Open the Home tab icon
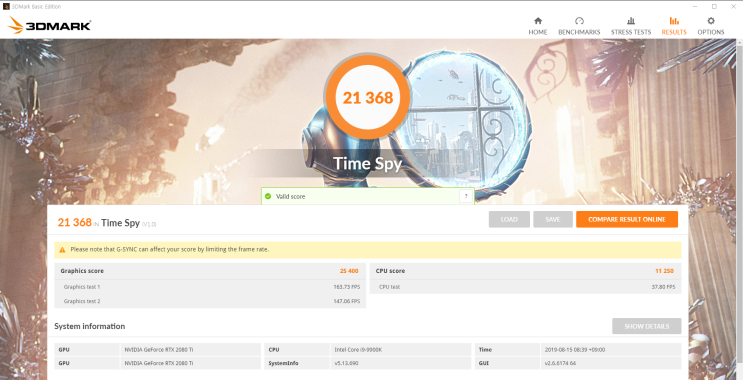The height and width of the screenshot is (380, 743). click(538, 21)
